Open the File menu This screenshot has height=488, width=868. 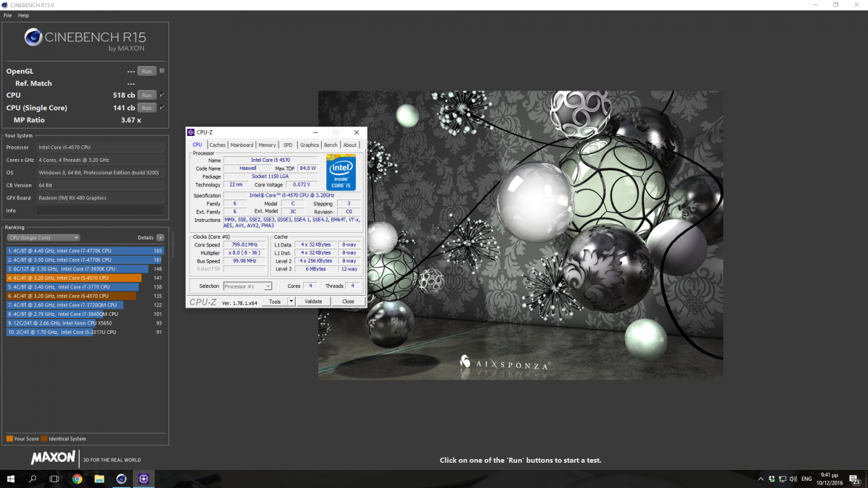[7, 15]
